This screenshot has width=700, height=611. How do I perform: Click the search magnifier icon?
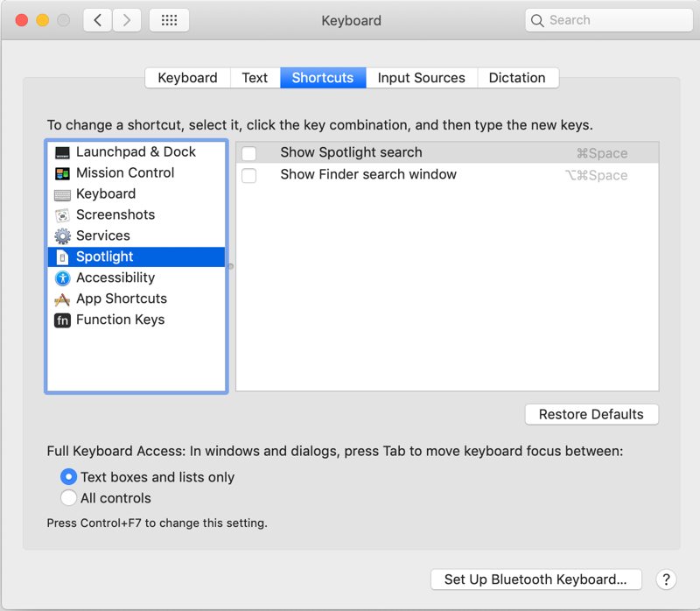click(x=535, y=19)
